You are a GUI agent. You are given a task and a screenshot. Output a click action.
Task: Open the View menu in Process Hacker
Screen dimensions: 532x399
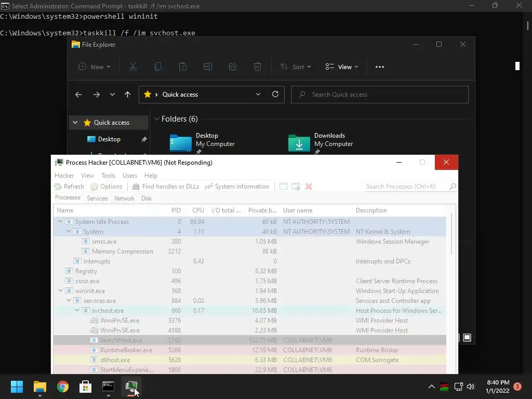click(x=87, y=176)
